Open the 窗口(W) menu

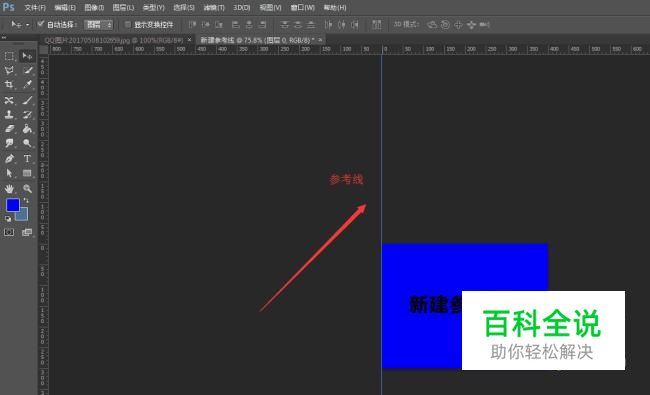tap(303, 7)
